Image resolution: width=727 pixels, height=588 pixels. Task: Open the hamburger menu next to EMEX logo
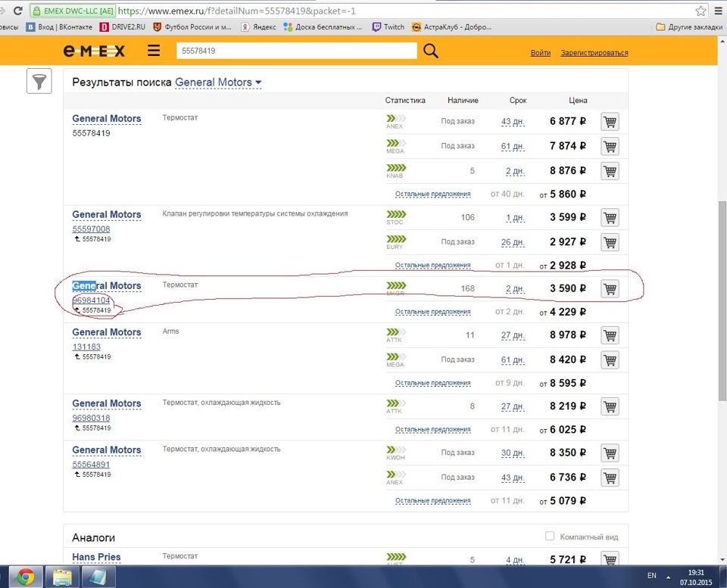coord(154,51)
